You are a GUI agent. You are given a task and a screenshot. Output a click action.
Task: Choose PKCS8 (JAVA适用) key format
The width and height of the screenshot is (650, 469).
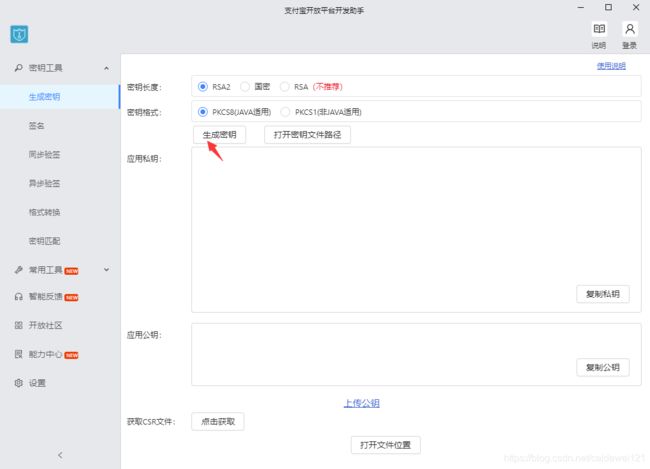tap(203, 112)
